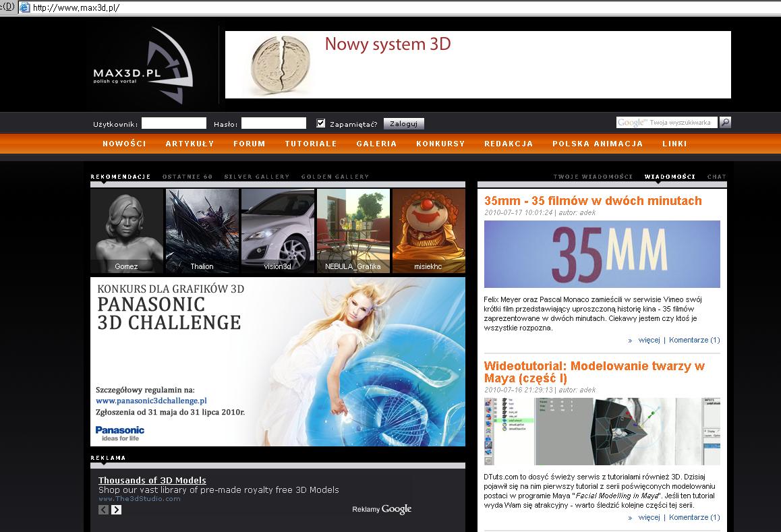Open the Redakcja menu item
Image resolution: width=781 pixels, height=532 pixels.
click(x=509, y=144)
